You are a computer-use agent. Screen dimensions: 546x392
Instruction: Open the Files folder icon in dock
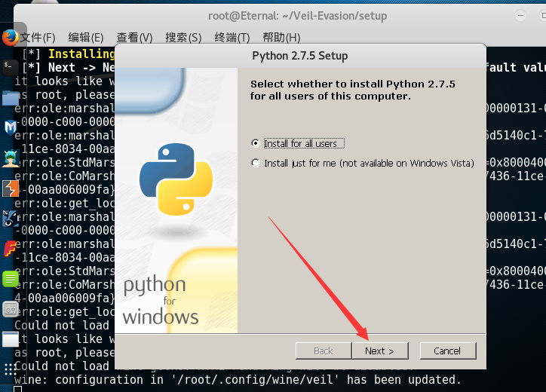coord(11,97)
